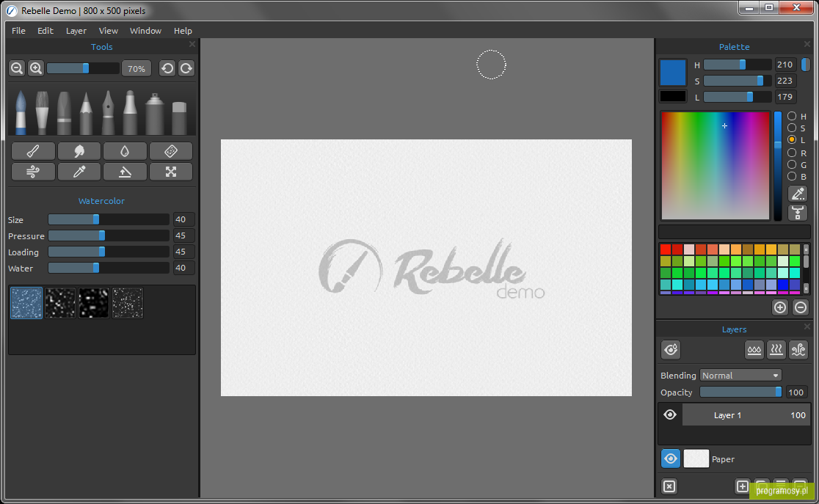Close the Tools panel
The image size is (819, 504).
[x=192, y=45]
